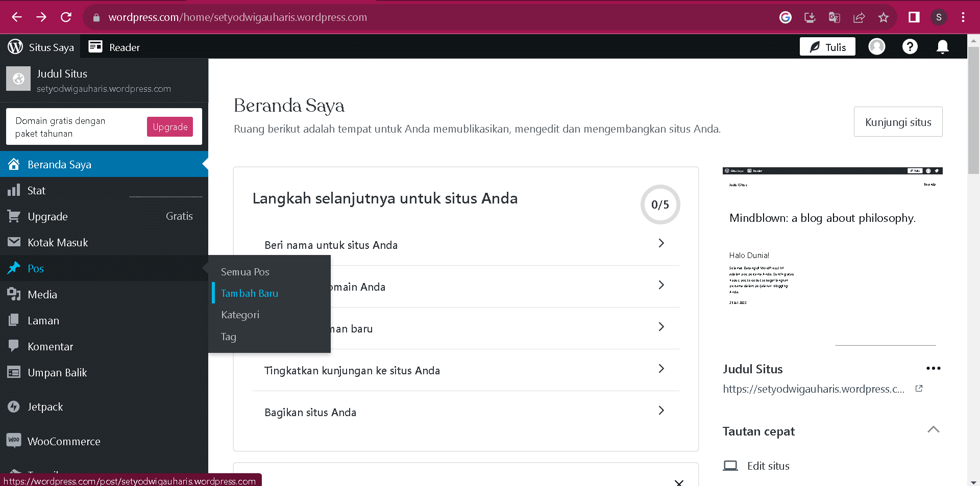Click the Komentar speech bubble icon
The image size is (980, 486).
click(x=14, y=346)
